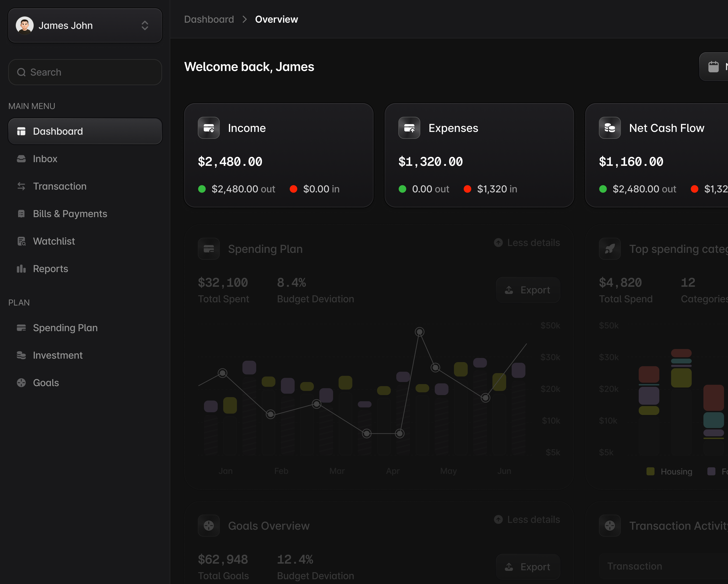Click the Expenses card icon
This screenshot has height=584, width=728.
point(409,128)
